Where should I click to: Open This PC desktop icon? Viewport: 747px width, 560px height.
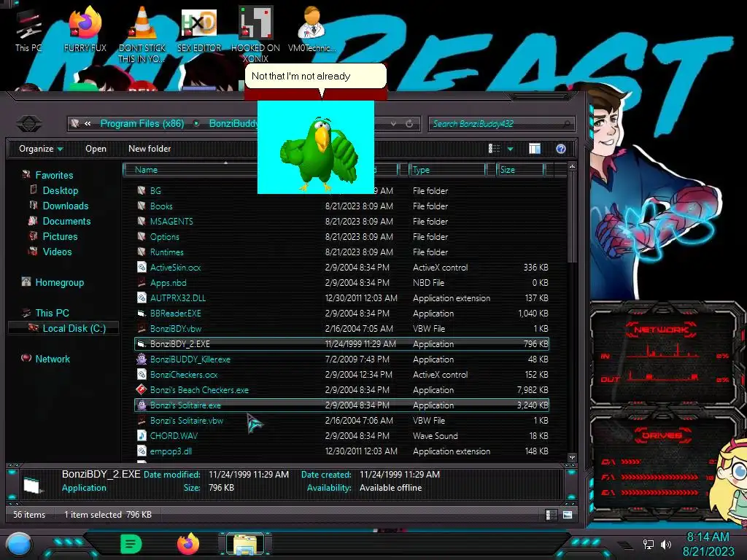point(28,31)
